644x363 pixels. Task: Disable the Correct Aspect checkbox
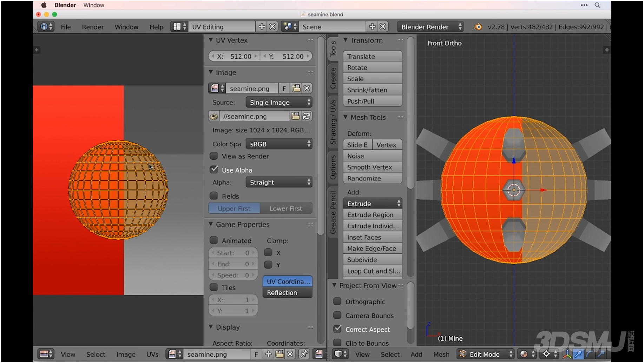click(337, 329)
